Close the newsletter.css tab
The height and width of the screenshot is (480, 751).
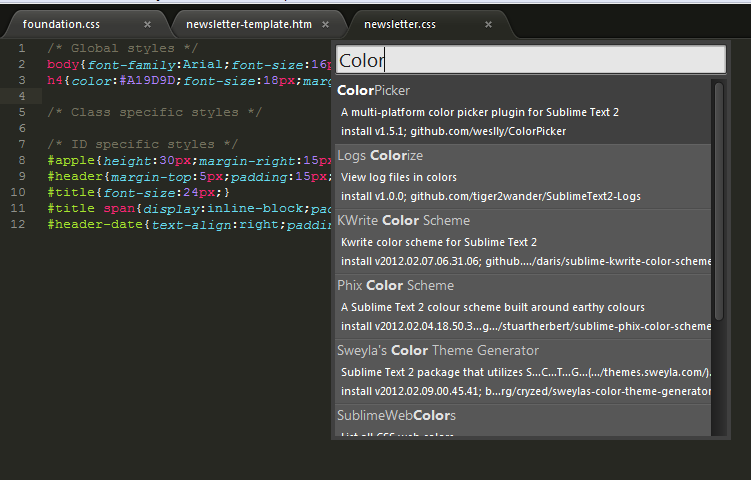[x=489, y=24]
